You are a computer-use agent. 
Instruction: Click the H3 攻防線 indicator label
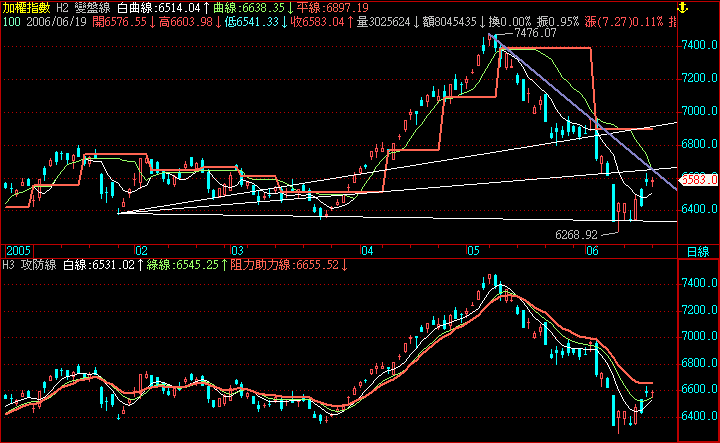click(30, 265)
